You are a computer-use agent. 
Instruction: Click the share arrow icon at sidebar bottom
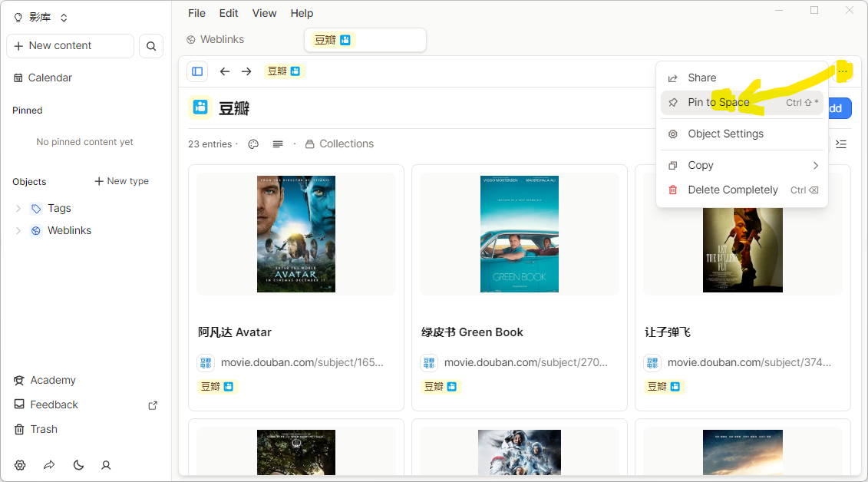pyautogui.click(x=49, y=465)
